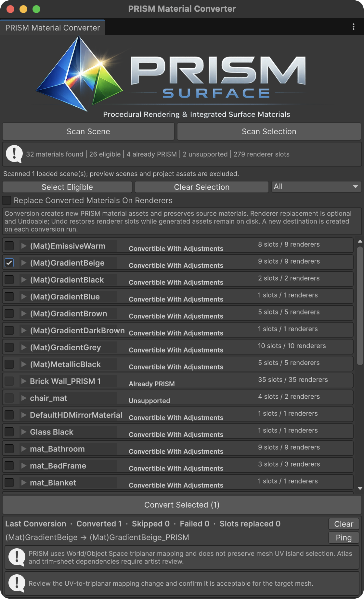Ping the converted material asset
The height and width of the screenshot is (599, 364).
coord(344,538)
